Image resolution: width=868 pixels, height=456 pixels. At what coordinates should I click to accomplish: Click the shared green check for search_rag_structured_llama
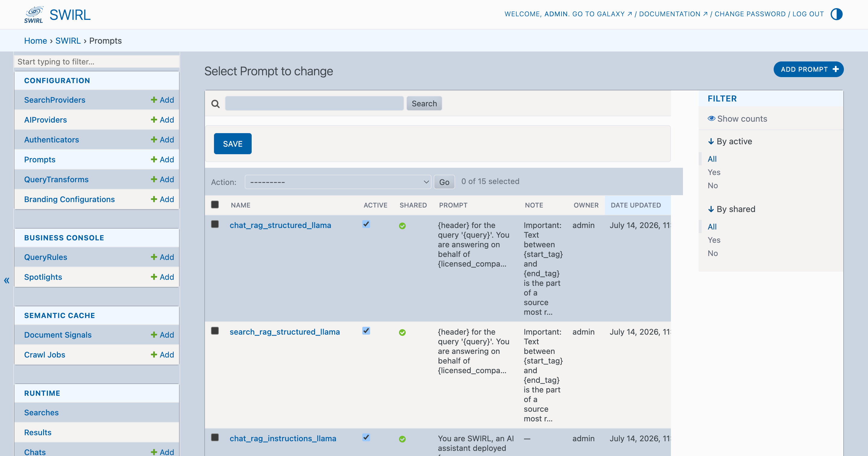[402, 333]
